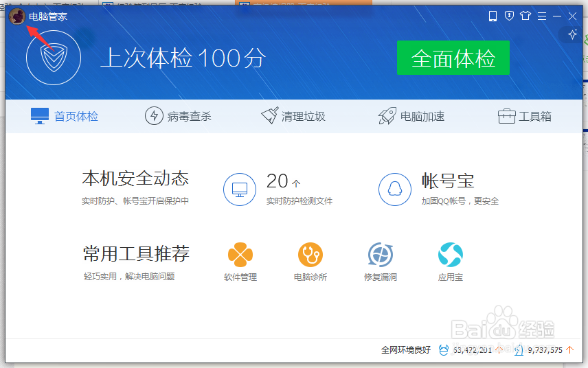The image size is (588, 368).
Task: Switch to 病毒查杀 tab
Action: click(x=178, y=116)
